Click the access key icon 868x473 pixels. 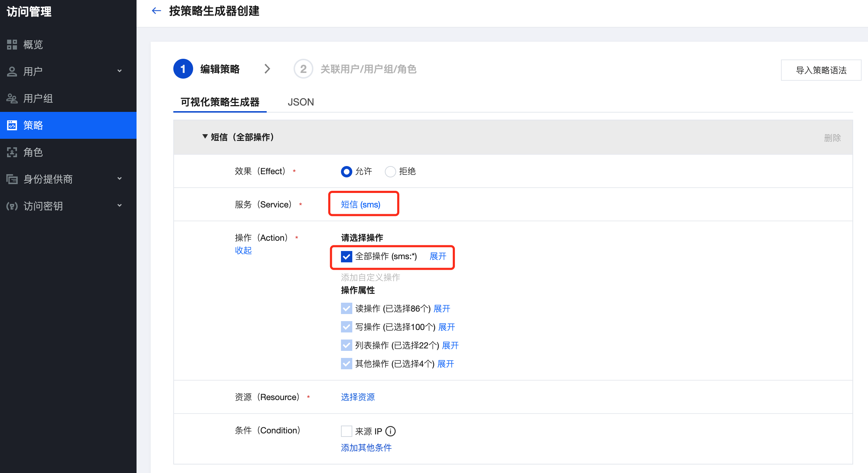(x=12, y=206)
